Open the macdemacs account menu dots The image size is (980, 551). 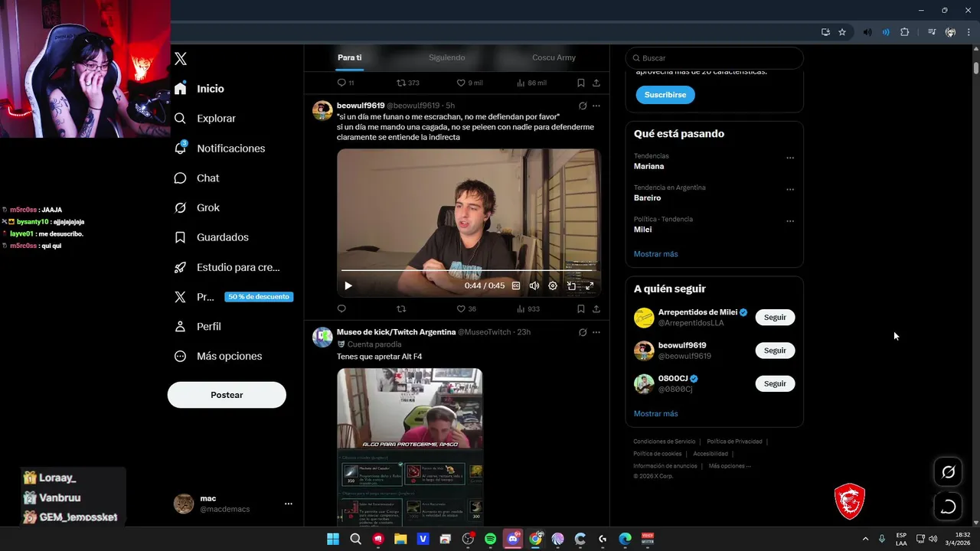coord(289,504)
